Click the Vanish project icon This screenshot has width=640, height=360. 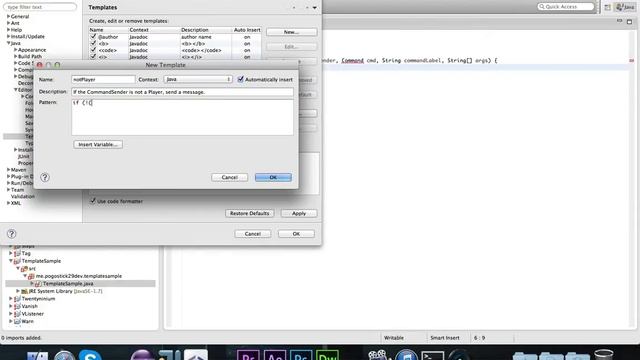(17, 306)
